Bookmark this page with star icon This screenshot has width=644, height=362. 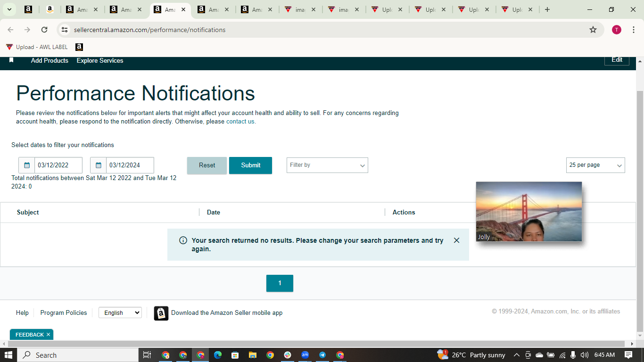[593, 30]
